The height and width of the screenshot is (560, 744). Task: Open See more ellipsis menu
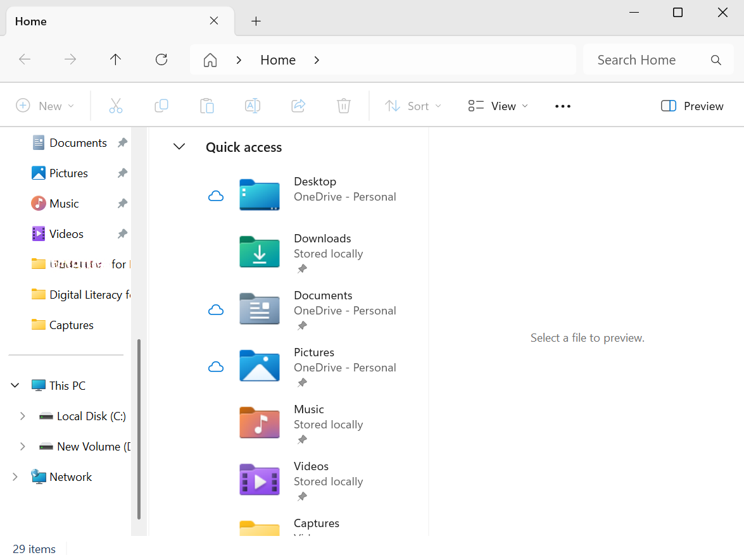pyautogui.click(x=563, y=106)
